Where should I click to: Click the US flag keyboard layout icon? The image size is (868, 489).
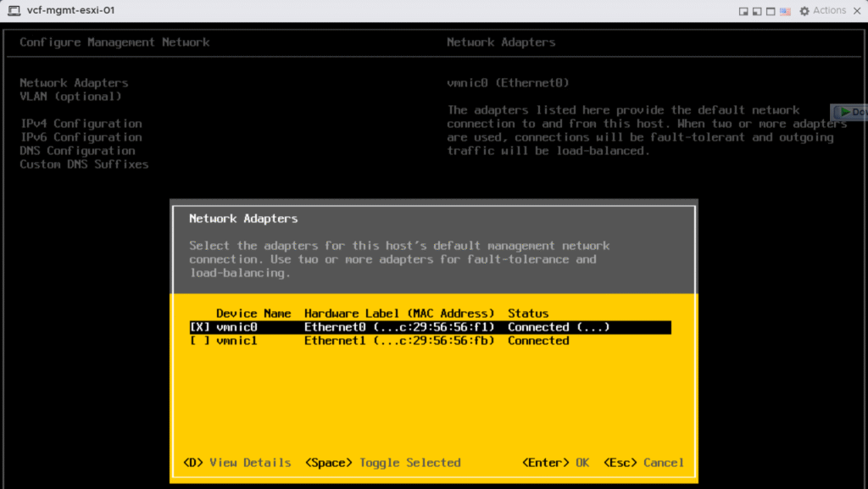coord(784,11)
